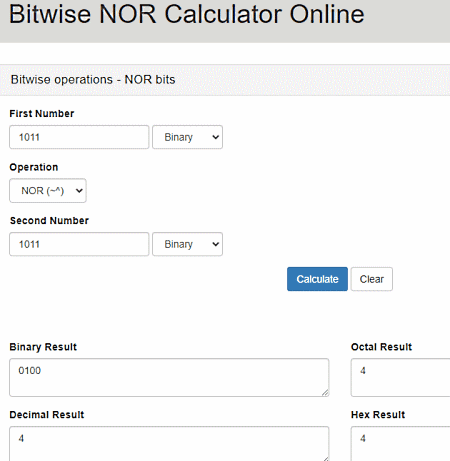The height and width of the screenshot is (461, 450).
Task: Click the Hex Result text area
Action: pos(400,444)
